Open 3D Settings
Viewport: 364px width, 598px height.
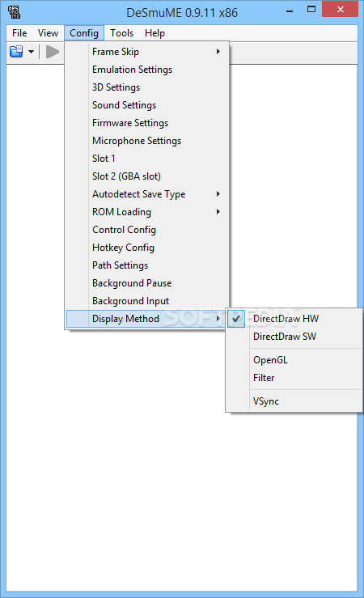coord(147,87)
